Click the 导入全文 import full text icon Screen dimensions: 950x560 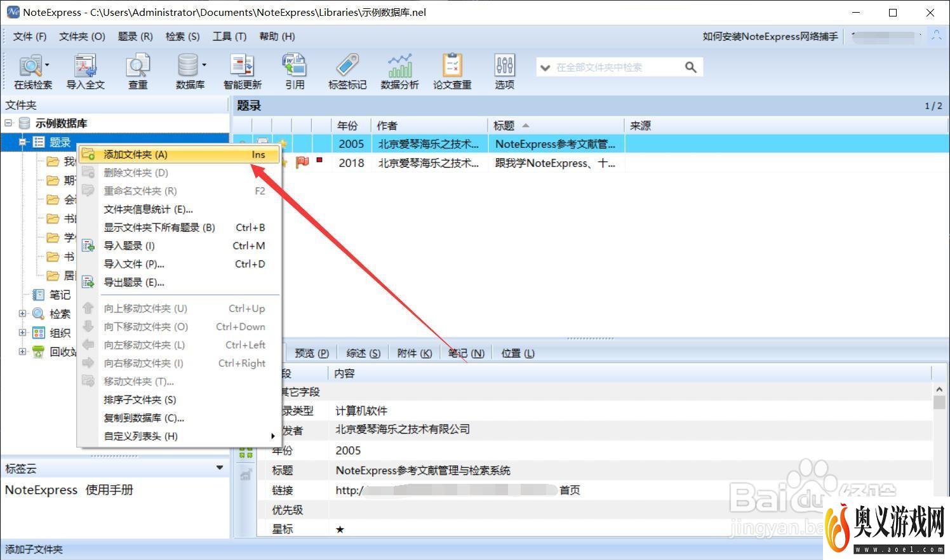pyautogui.click(x=85, y=71)
